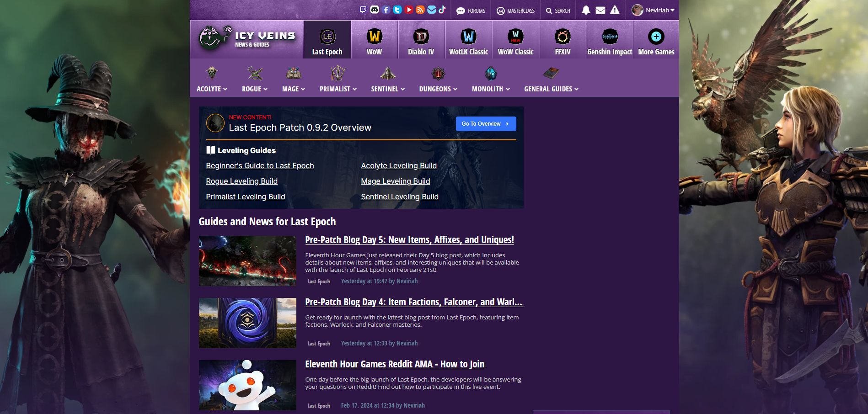
Task: Open Beginner's Guide to Last Epoch
Action: tap(260, 166)
